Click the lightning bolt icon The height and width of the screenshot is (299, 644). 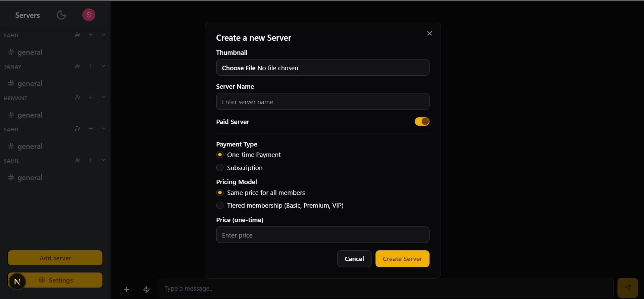pos(146,289)
